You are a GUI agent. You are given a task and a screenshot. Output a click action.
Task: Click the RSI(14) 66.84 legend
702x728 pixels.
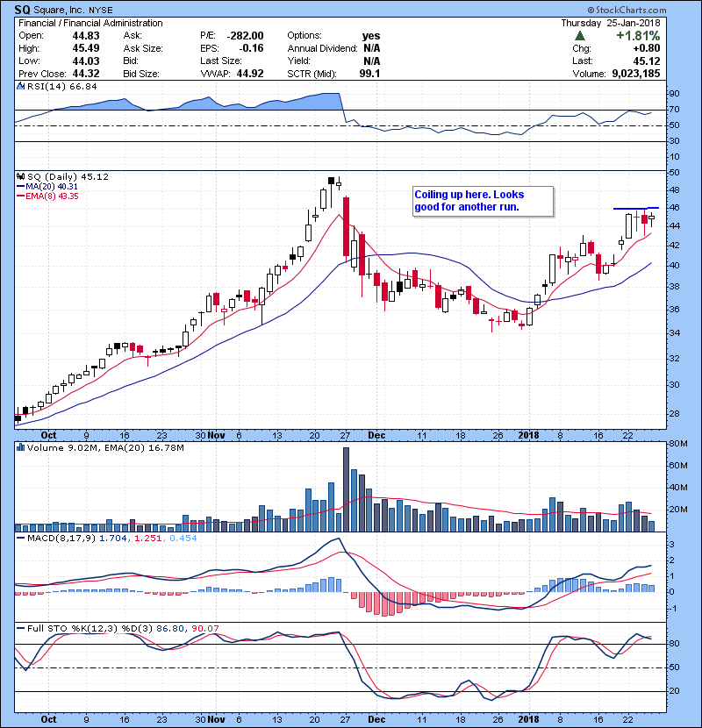tap(62, 86)
